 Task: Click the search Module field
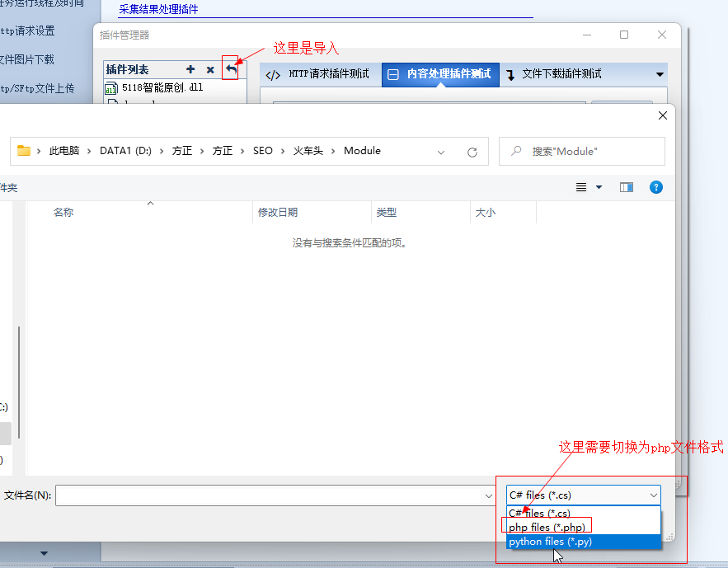(582, 152)
